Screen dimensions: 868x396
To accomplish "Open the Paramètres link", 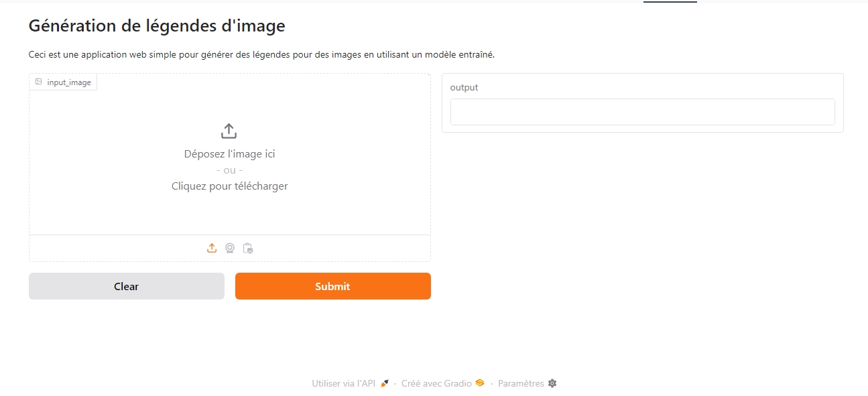I will (521, 383).
